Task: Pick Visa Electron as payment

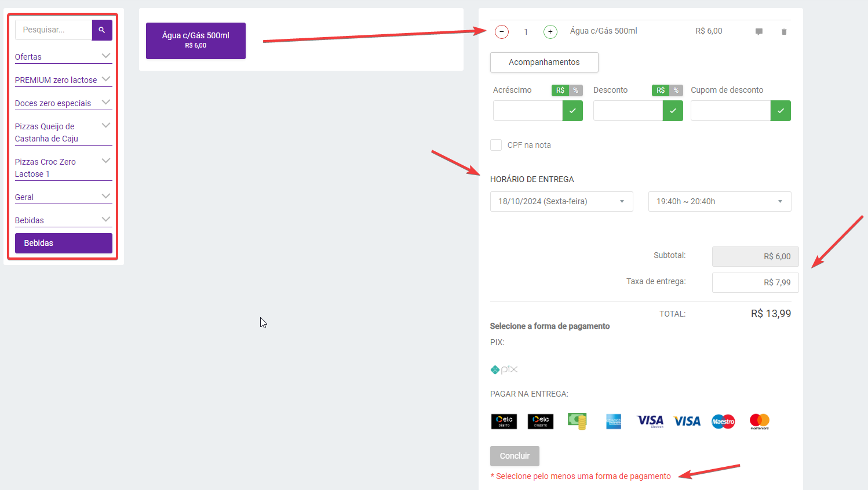Action: pyautogui.click(x=650, y=421)
